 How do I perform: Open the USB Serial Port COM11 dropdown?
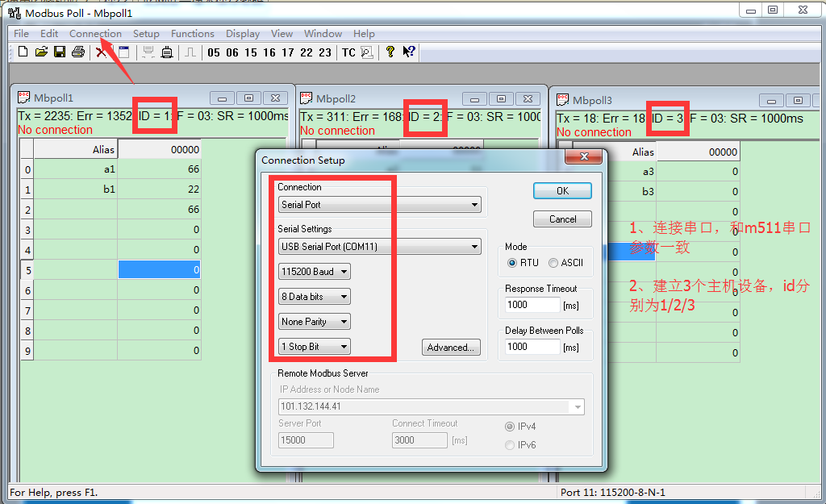point(379,247)
